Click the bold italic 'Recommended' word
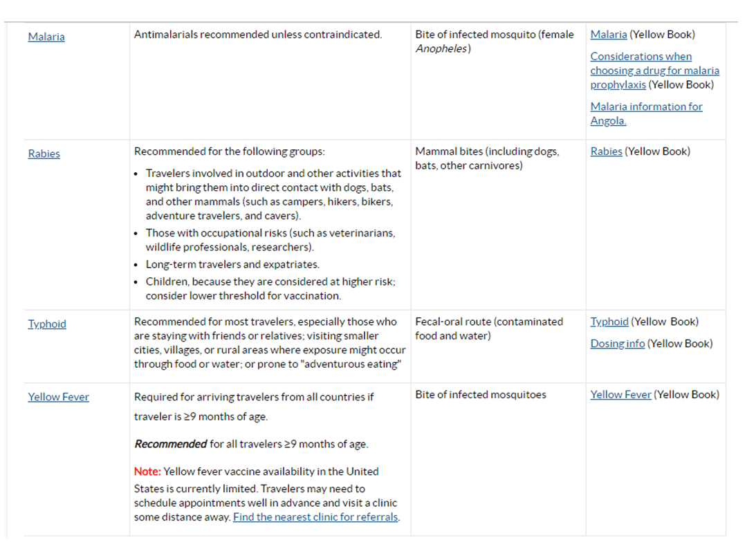The height and width of the screenshot is (560, 747). (170, 444)
